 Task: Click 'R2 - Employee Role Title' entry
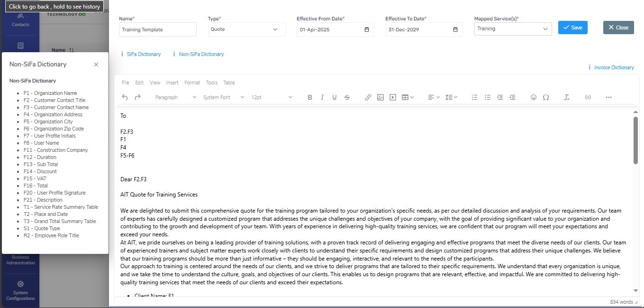coord(51,235)
